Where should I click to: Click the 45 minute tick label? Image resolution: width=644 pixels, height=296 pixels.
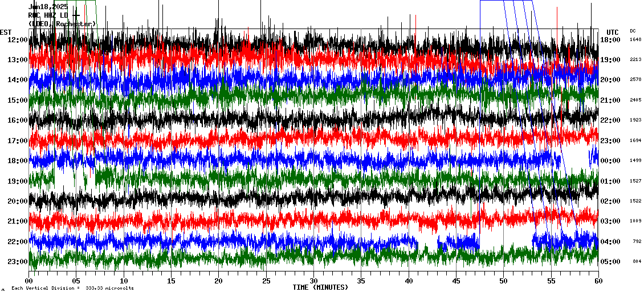coord(456,281)
